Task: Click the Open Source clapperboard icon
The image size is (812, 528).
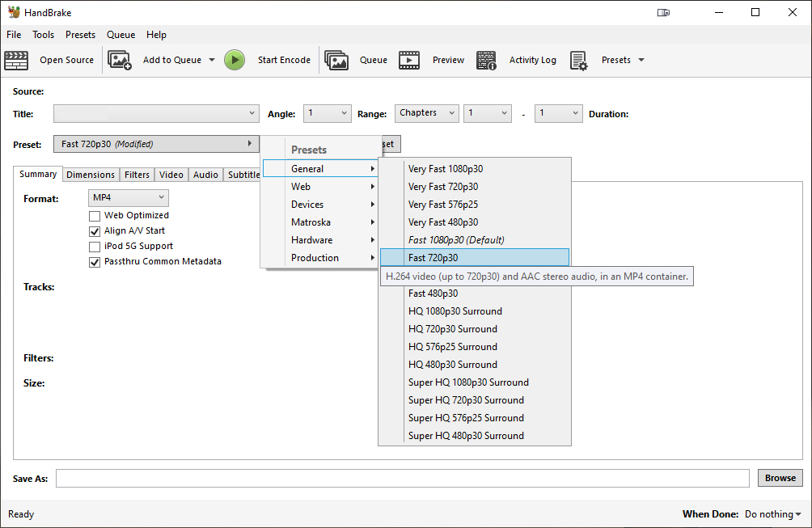Action: [x=16, y=60]
